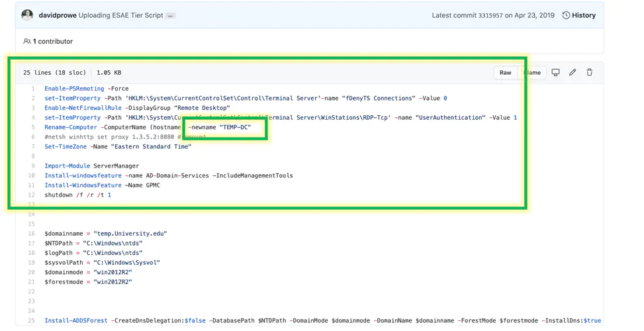View the file History
Image resolution: width=644 pixels, height=331 pixels.
(578, 15)
